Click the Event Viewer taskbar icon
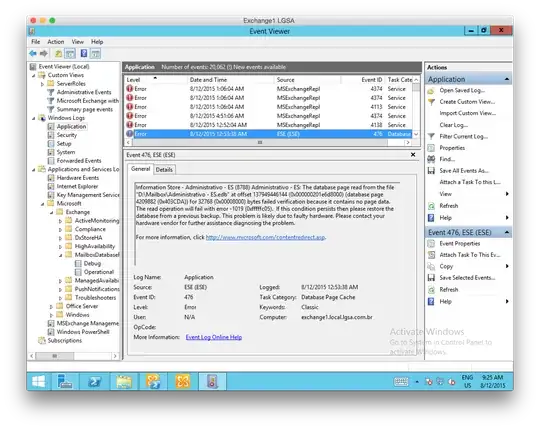The height and width of the screenshot is (429, 540). coord(212,381)
